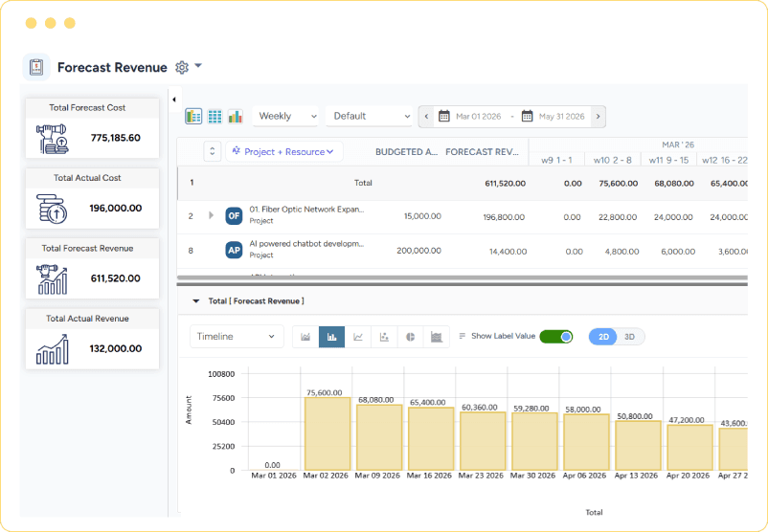Click the w11 9 - 15 week column header
This screenshot has width=768, height=532.
668,160
